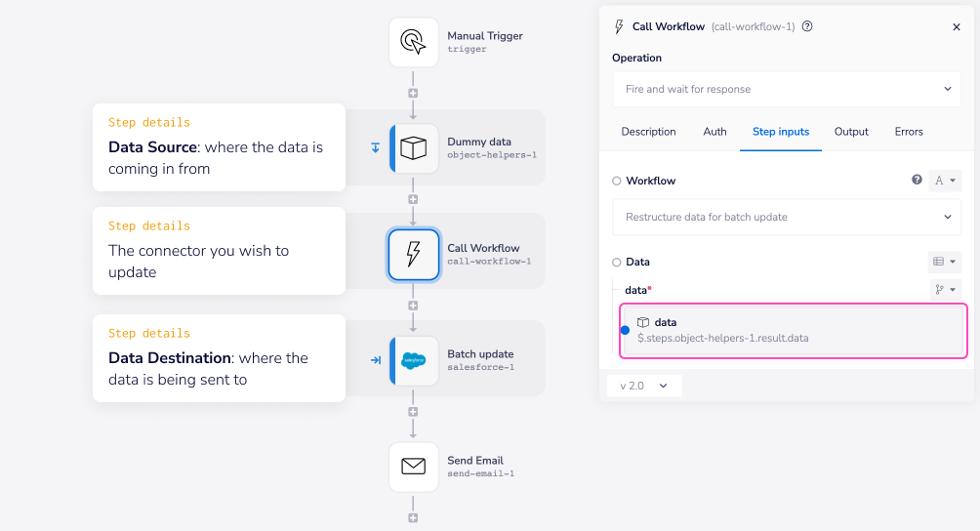Open the Salesforce Batch update step
Viewport: 980px width, 531px height.
click(x=414, y=361)
